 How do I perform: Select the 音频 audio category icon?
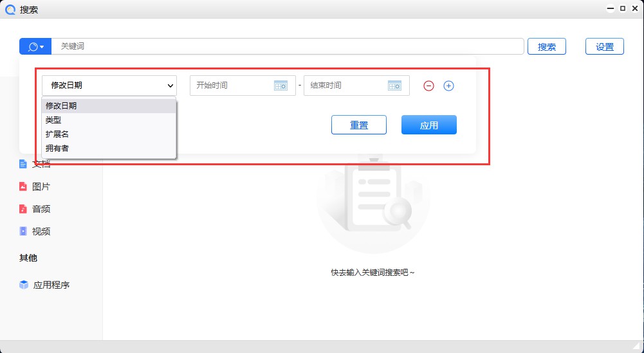23,209
